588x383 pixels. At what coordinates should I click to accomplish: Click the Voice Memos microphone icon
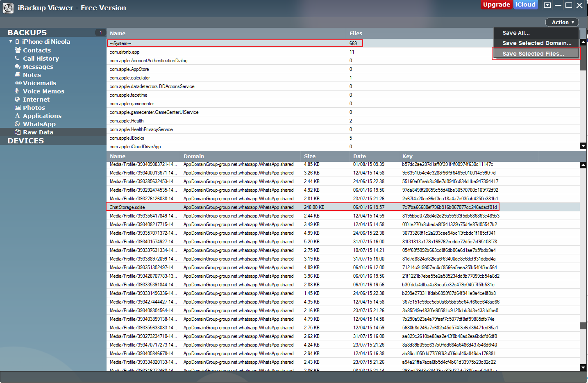click(17, 91)
